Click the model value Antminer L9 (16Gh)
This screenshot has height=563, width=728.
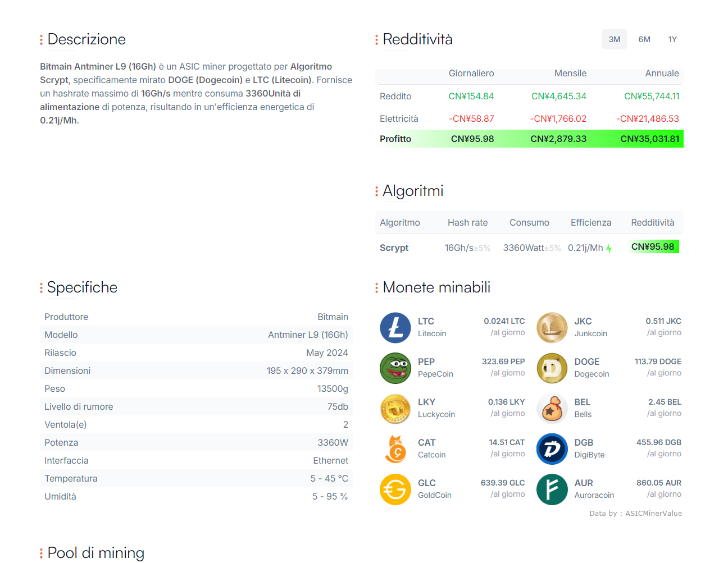tap(308, 335)
